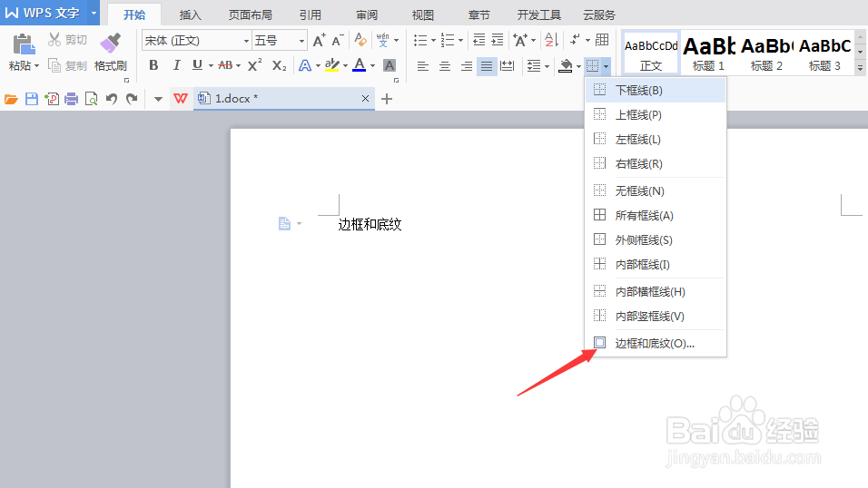Image resolution: width=868 pixels, height=488 pixels.
Task: Click the numbered list icon
Action: (448, 40)
